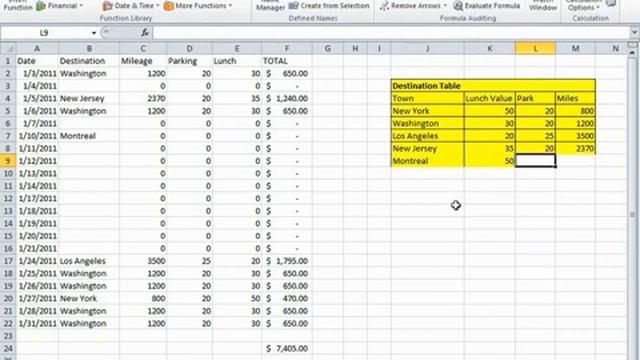
Task: Select Montreal's lunch value 50
Action: pyautogui.click(x=489, y=161)
